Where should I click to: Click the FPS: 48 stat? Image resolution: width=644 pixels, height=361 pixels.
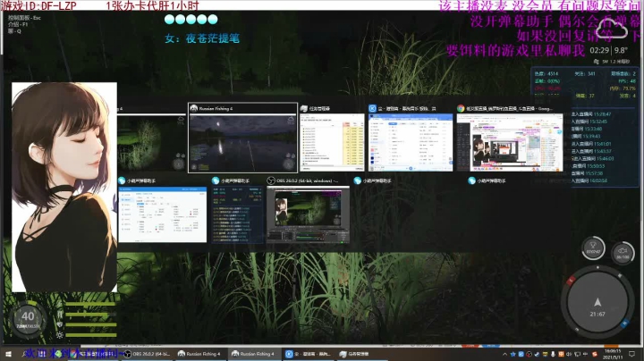click(x=627, y=81)
